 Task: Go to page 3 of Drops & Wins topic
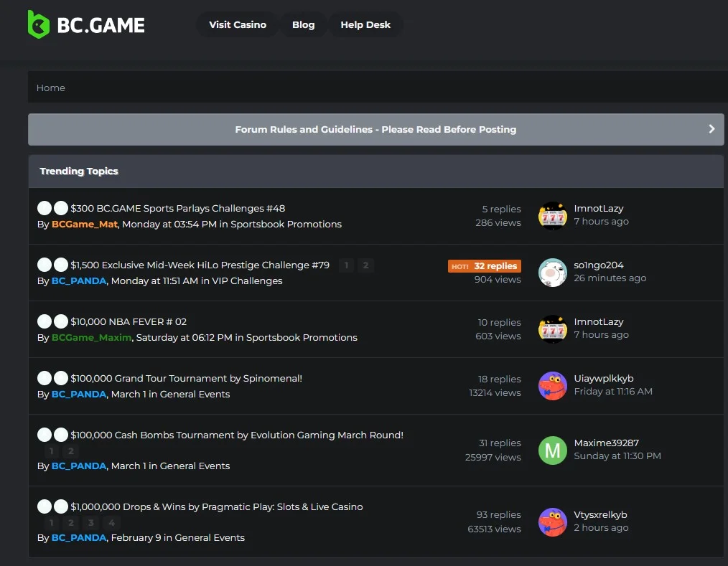pos(91,523)
